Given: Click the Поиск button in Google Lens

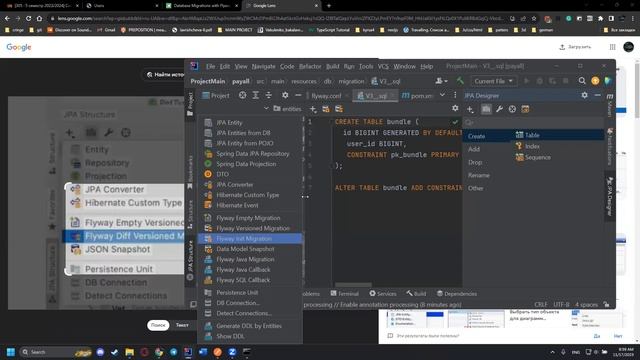Looking at the screenshot, I should pyautogui.click(x=158, y=325).
